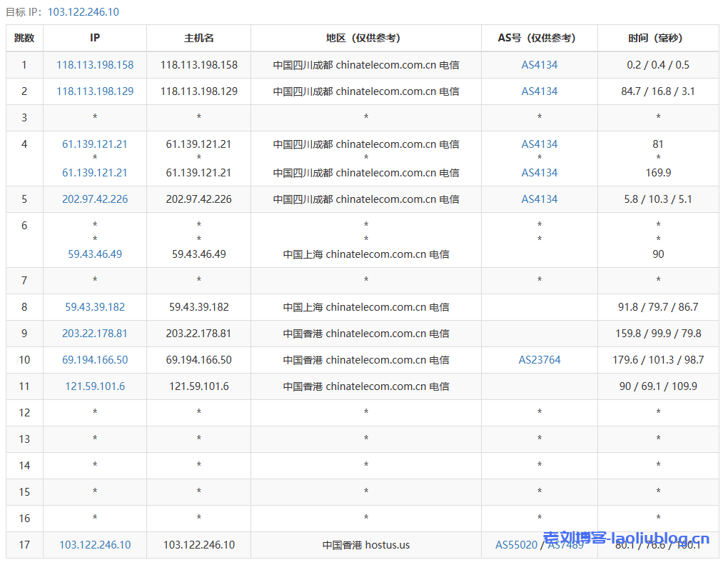
Task: Click the 主机名 column header
Action: click(x=198, y=39)
